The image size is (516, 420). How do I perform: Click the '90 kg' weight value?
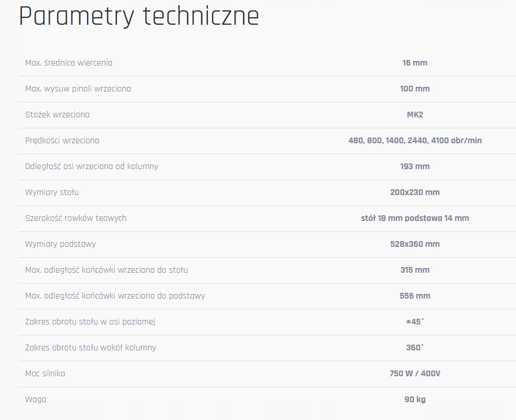tap(415, 399)
